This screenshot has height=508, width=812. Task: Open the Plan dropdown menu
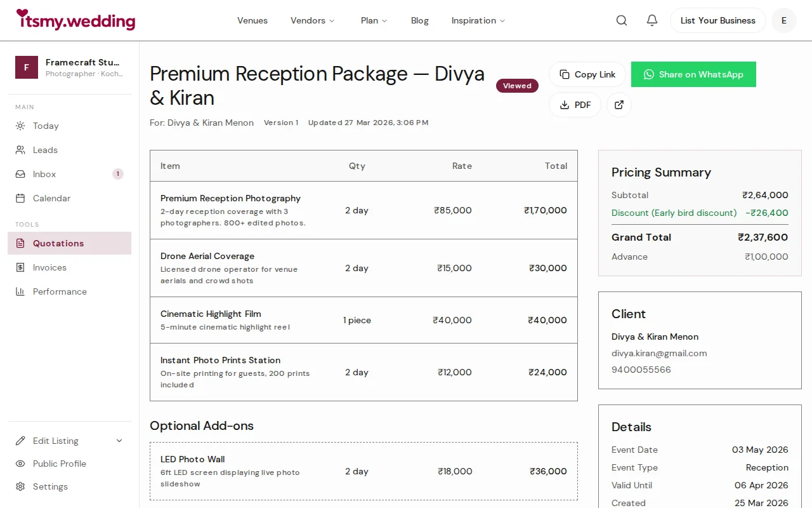pyautogui.click(x=374, y=20)
